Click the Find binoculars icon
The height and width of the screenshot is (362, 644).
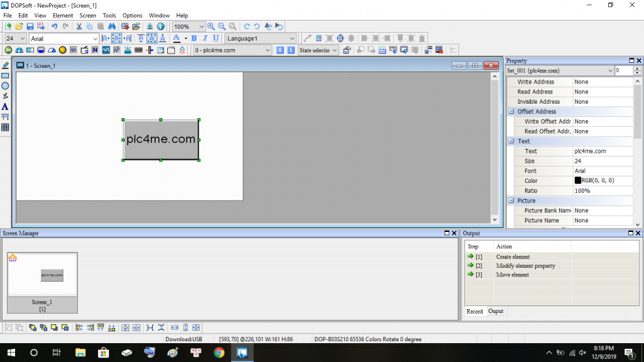tap(112, 26)
